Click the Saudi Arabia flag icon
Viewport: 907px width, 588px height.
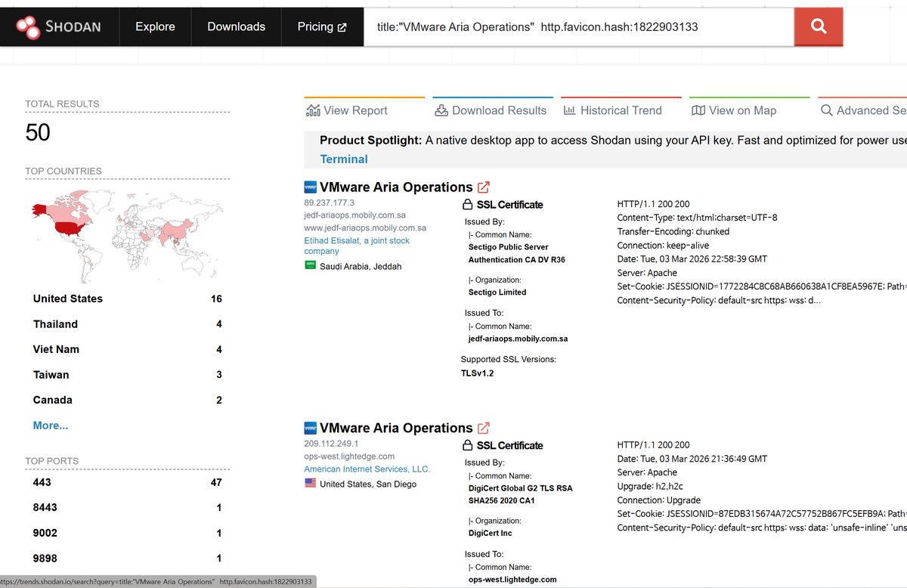[310, 265]
